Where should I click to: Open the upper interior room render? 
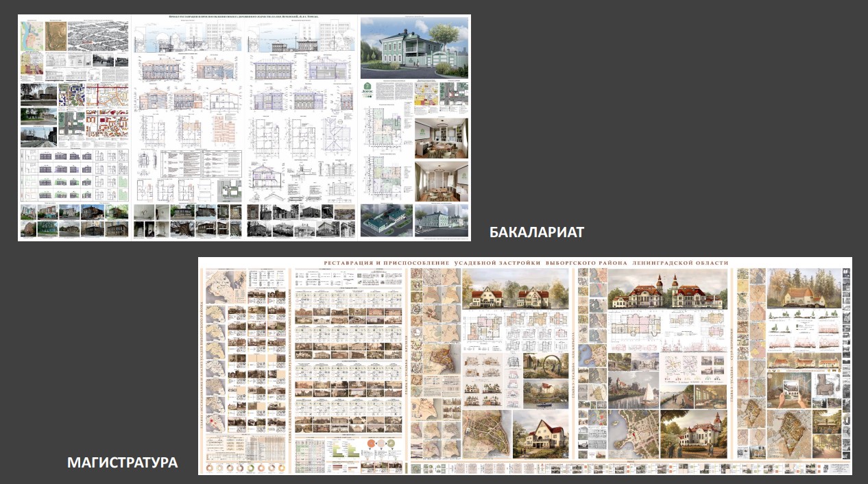tap(442, 136)
